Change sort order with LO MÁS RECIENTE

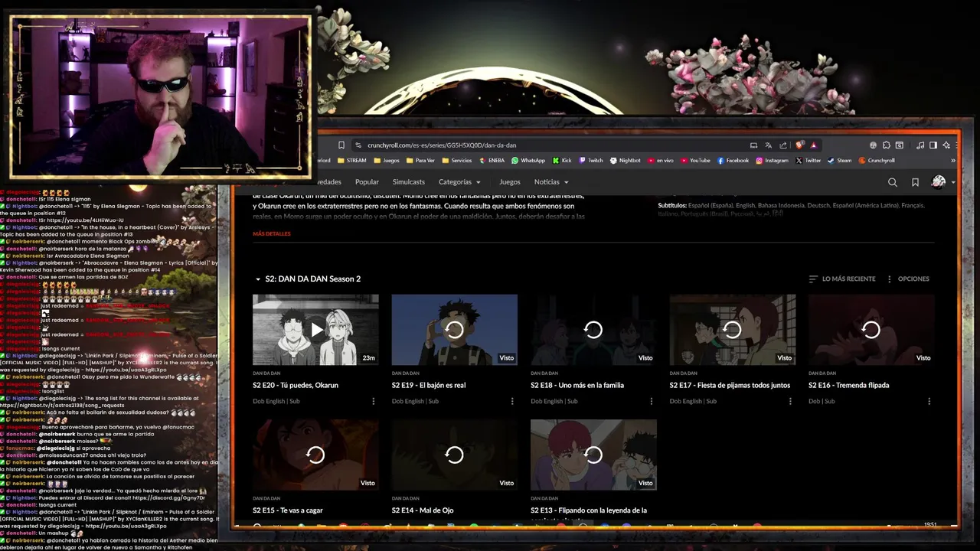[x=842, y=279]
